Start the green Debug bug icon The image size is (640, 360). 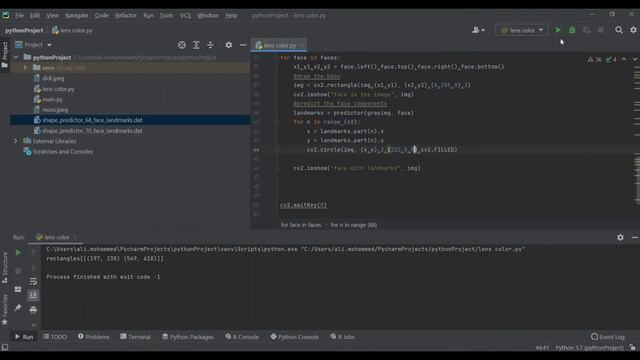572,30
